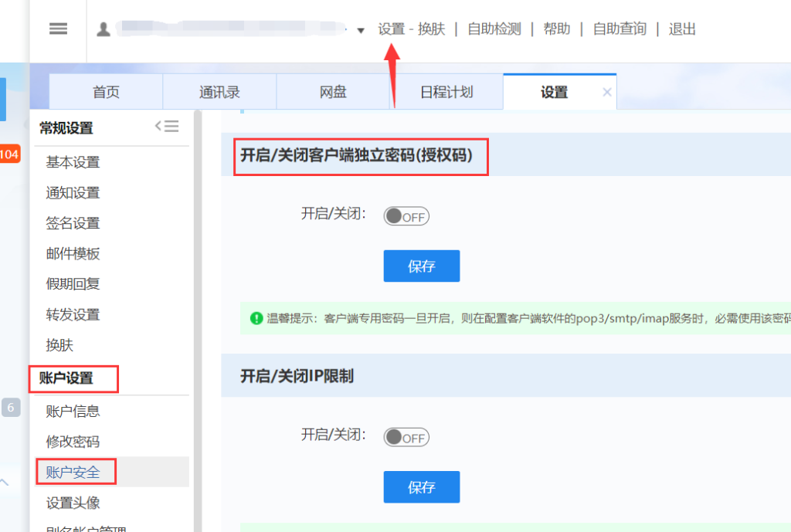Open the hamburger menu icon
This screenshot has width=791, height=532.
coord(58,29)
